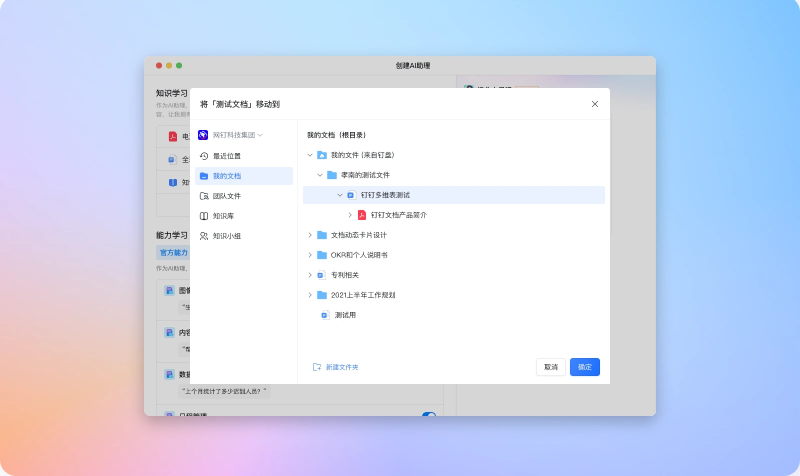800x476 pixels.
Task: Click the 知识小组 people icon
Action: tap(204, 236)
